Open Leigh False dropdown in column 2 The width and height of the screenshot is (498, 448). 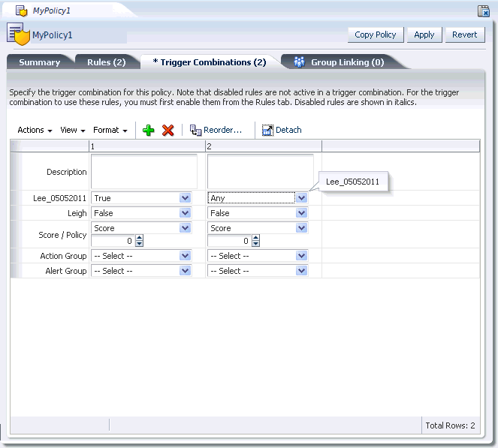tap(257, 213)
